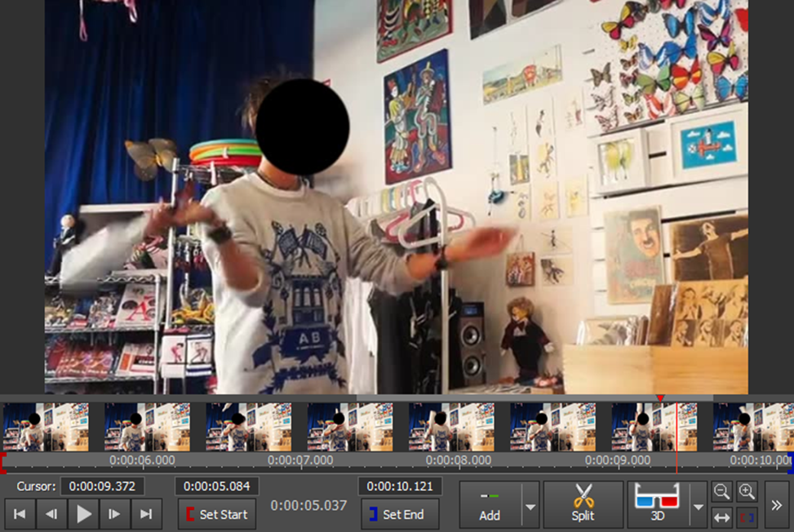Play the video preview
This screenshot has height=532, width=794.
click(82, 514)
